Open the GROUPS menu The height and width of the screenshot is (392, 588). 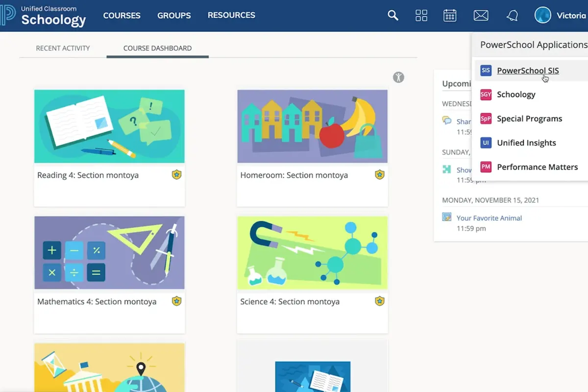tap(174, 16)
